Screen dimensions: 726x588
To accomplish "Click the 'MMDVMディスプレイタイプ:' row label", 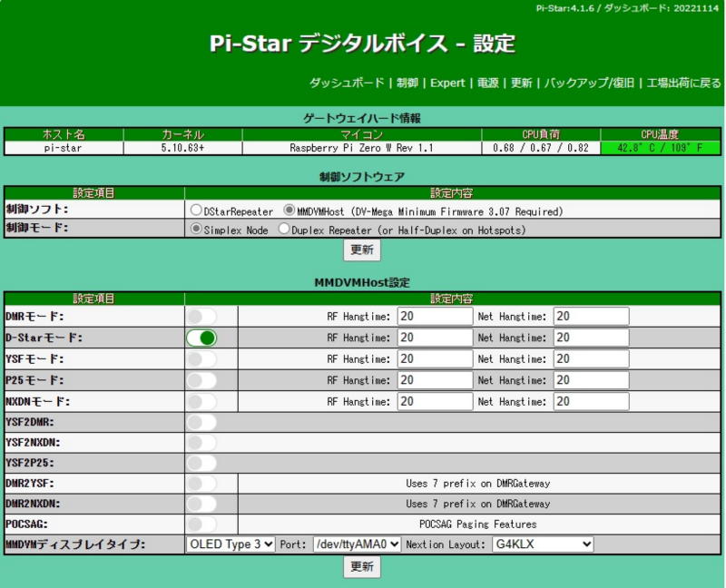I will (x=75, y=544).
